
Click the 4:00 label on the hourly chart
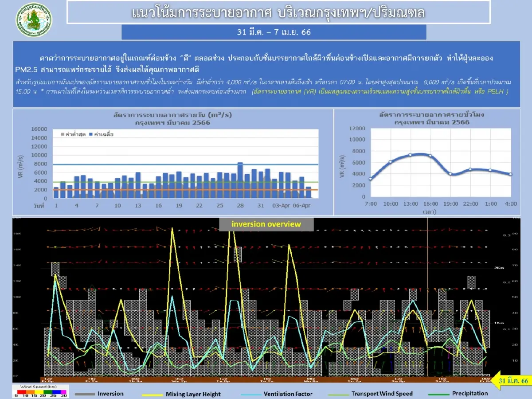click(511, 203)
